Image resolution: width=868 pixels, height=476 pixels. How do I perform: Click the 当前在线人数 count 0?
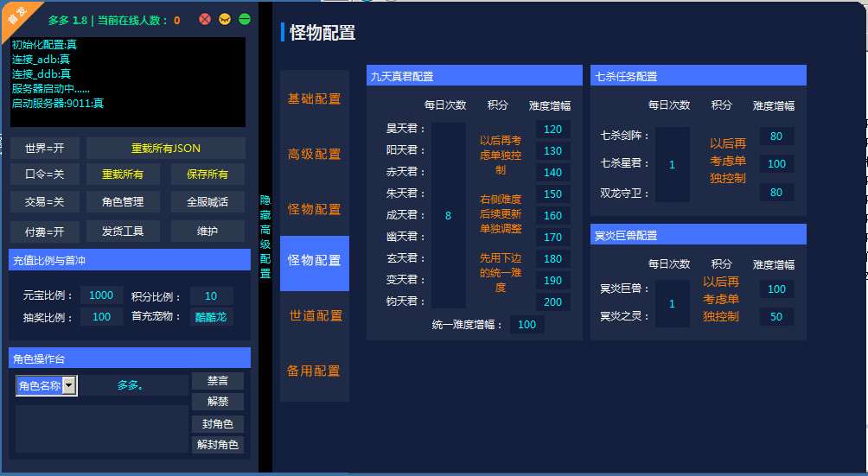coord(176,21)
